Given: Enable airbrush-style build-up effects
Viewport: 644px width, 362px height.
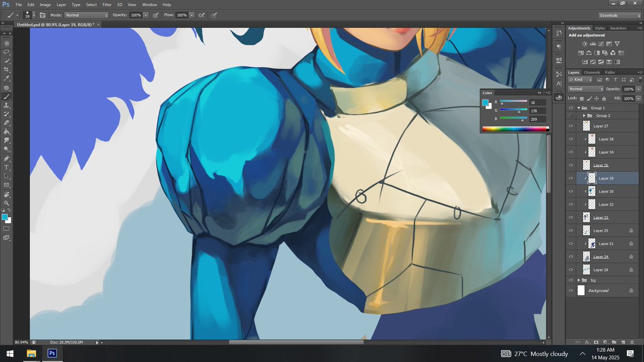Looking at the screenshot, I should pyautogui.click(x=202, y=15).
